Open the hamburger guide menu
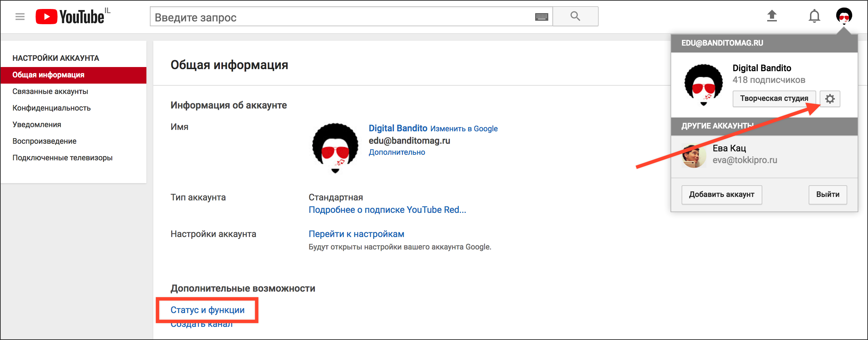The image size is (868, 340). click(20, 17)
